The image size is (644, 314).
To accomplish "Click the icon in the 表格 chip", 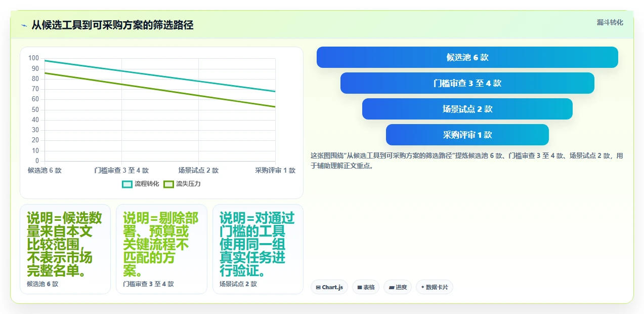I will (x=359, y=288).
